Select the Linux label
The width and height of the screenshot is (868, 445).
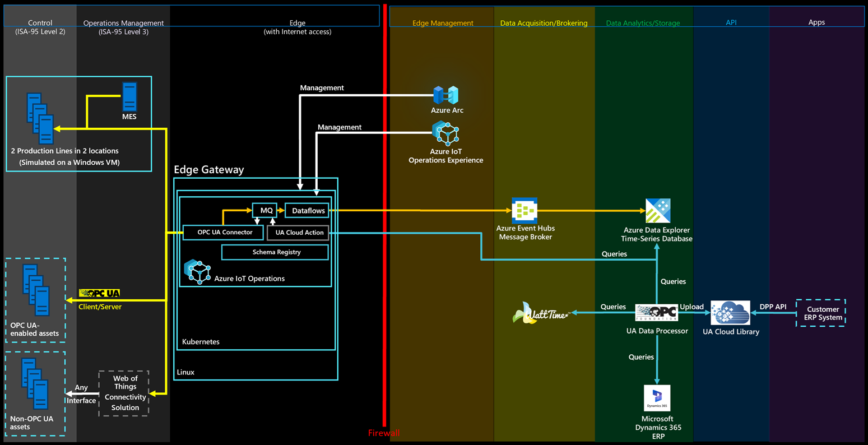[185, 372]
